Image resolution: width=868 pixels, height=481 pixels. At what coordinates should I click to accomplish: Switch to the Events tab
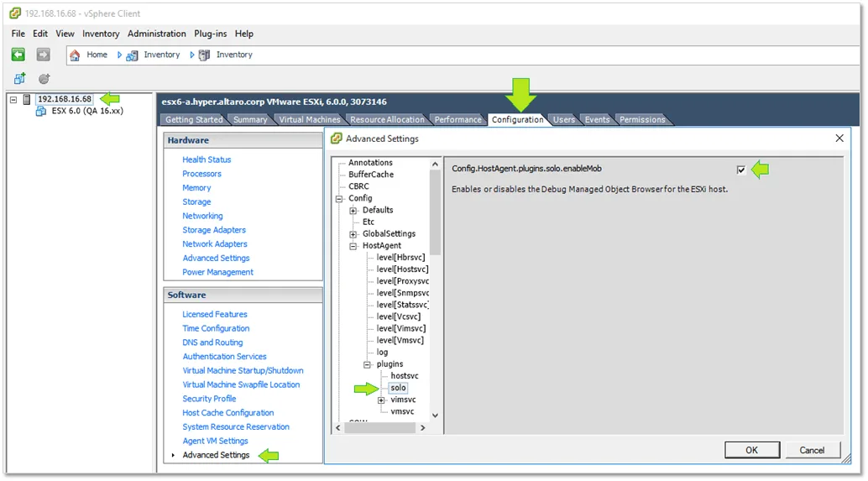tap(598, 119)
